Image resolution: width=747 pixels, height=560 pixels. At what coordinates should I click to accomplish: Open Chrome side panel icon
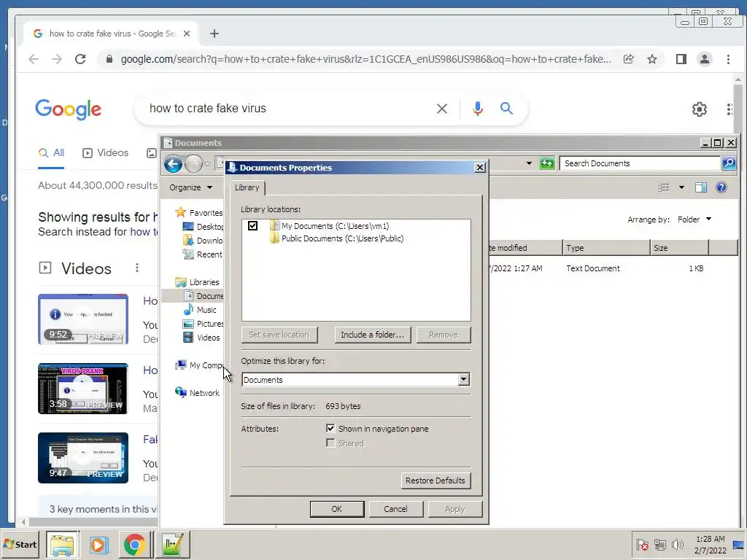[681, 59]
